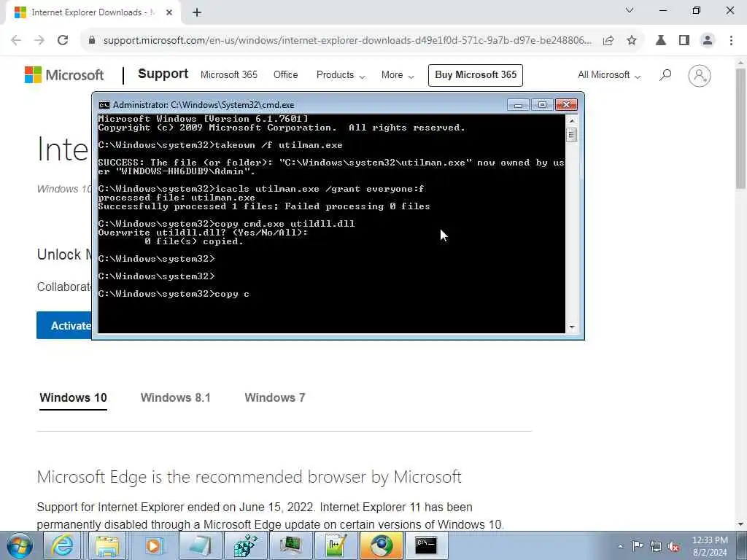This screenshot has width=747, height=560.
Task: Open the notepad-style taskbar icon
Action: click(200, 545)
